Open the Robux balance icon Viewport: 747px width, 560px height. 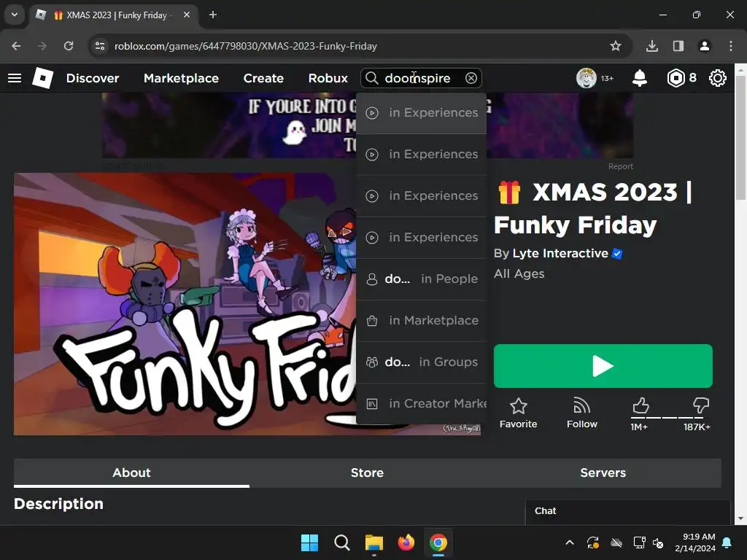(x=676, y=78)
